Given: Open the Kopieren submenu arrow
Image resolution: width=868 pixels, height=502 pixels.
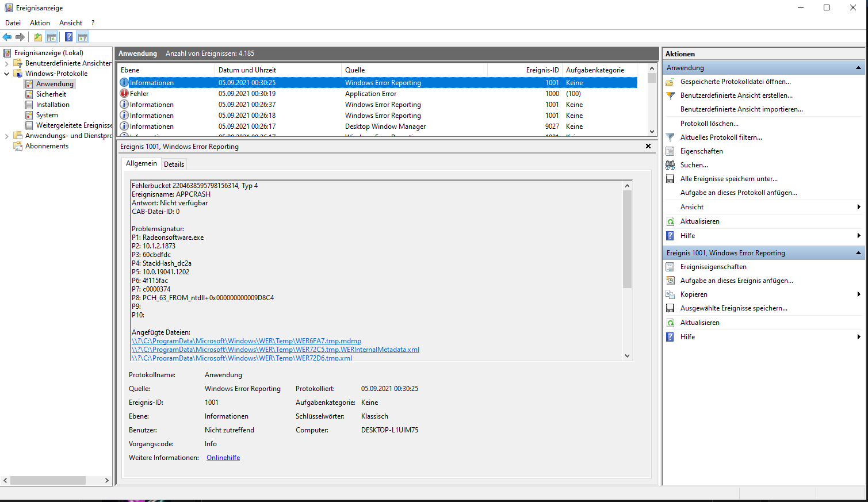Looking at the screenshot, I should (x=859, y=294).
